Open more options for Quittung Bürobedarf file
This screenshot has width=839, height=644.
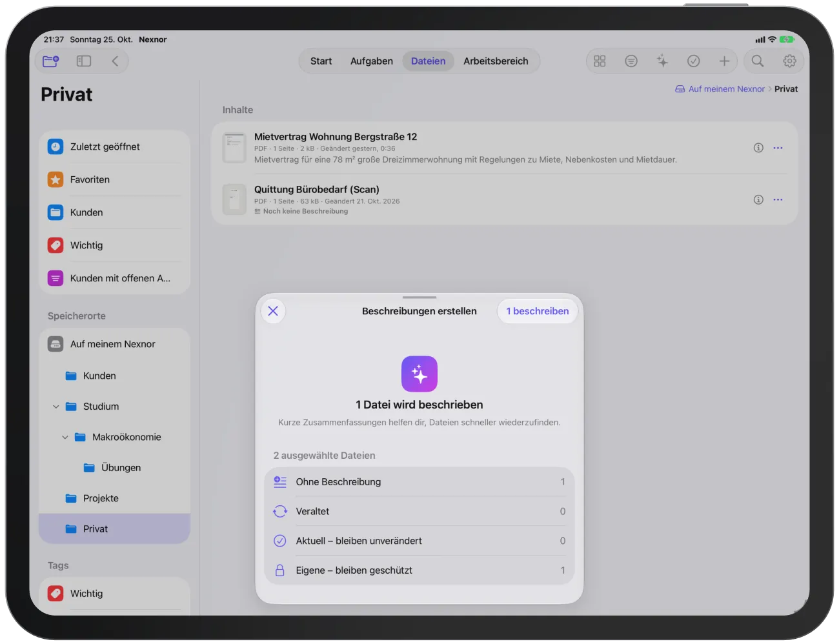point(778,199)
